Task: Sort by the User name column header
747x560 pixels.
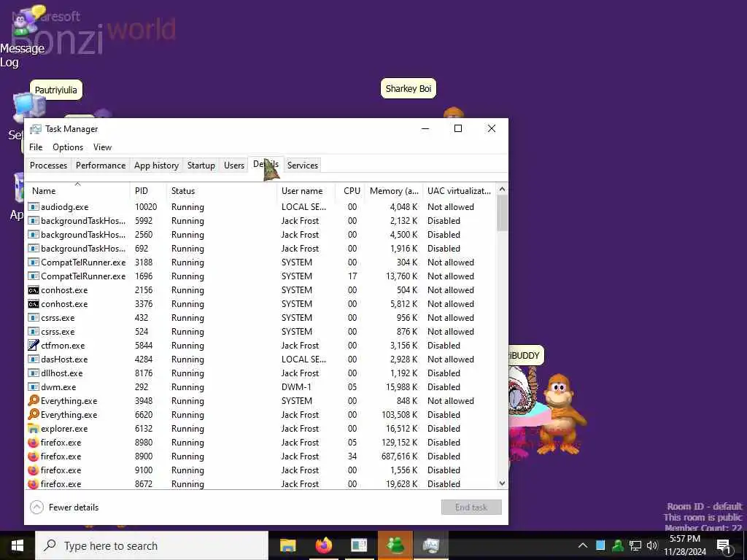Action: click(306, 190)
